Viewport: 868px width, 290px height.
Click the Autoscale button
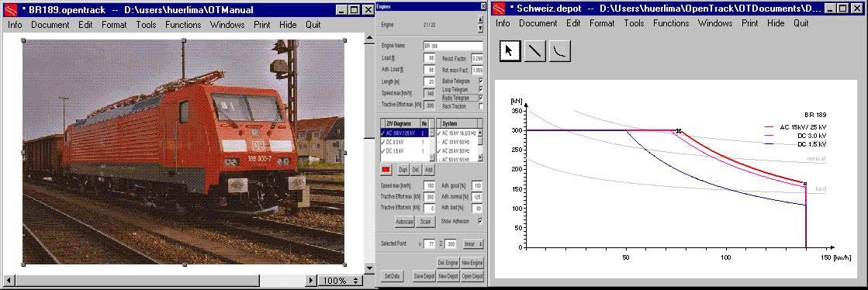(404, 221)
